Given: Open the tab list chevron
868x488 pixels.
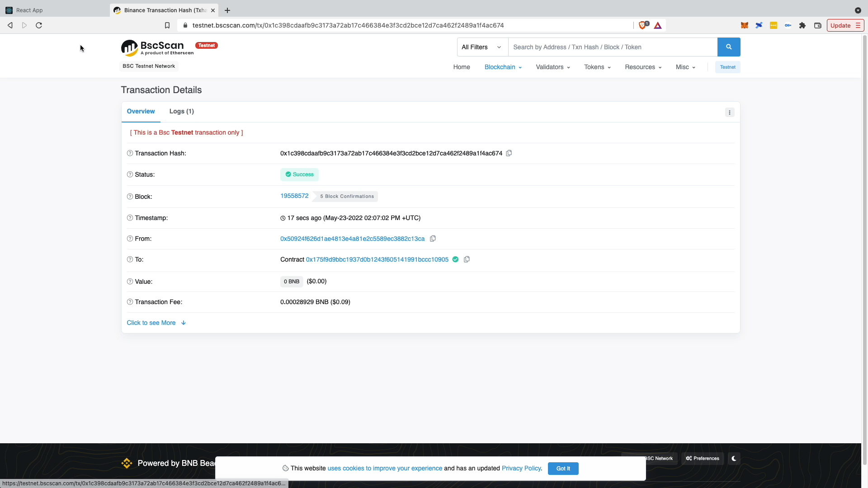Looking at the screenshot, I should pos(858,10).
